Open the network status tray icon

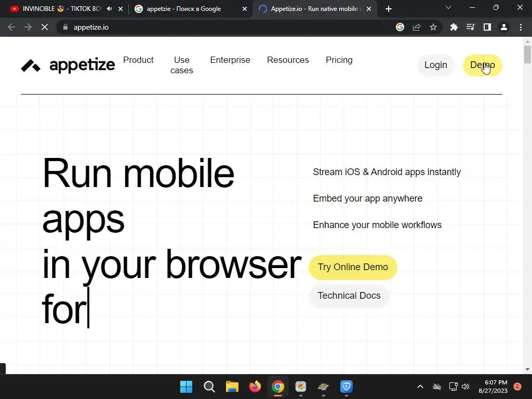pyautogui.click(x=453, y=387)
